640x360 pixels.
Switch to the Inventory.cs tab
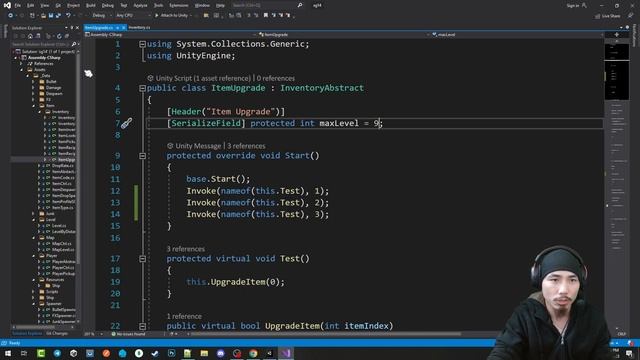(x=139, y=27)
